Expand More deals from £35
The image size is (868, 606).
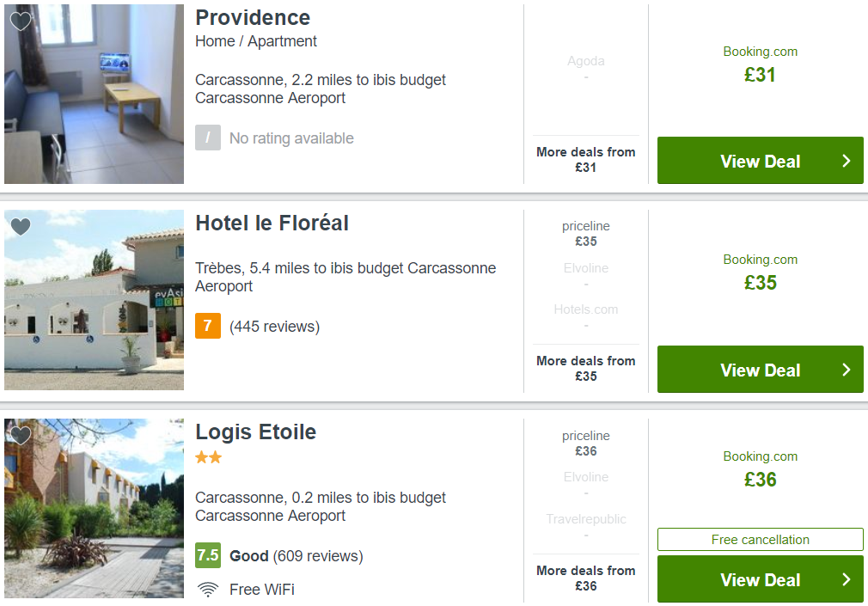point(585,369)
